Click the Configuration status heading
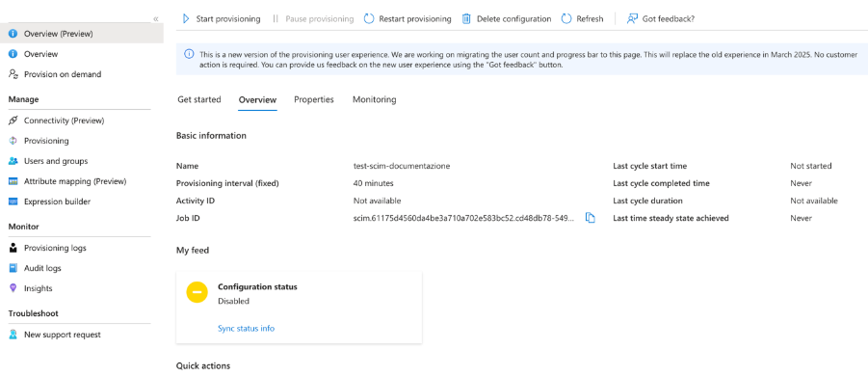868x376 pixels. point(257,287)
